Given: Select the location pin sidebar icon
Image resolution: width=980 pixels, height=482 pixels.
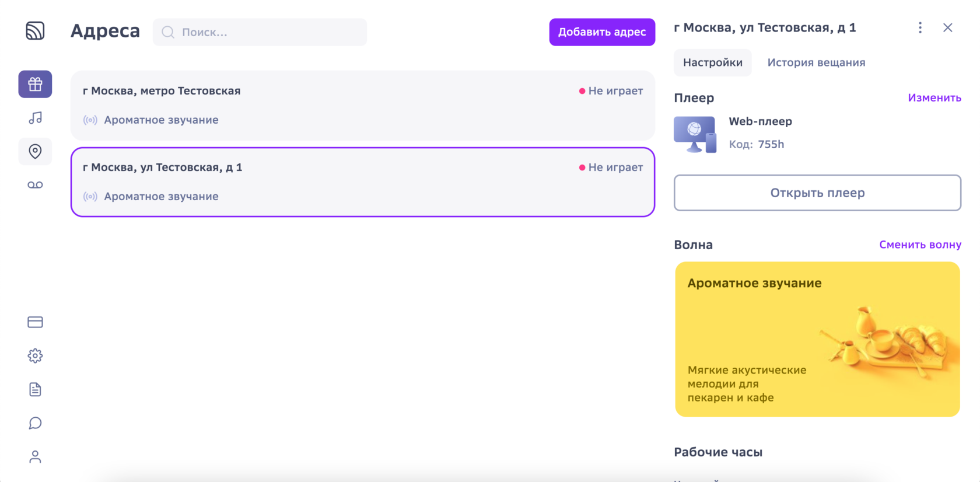Looking at the screenshot, I should (35, 152).
